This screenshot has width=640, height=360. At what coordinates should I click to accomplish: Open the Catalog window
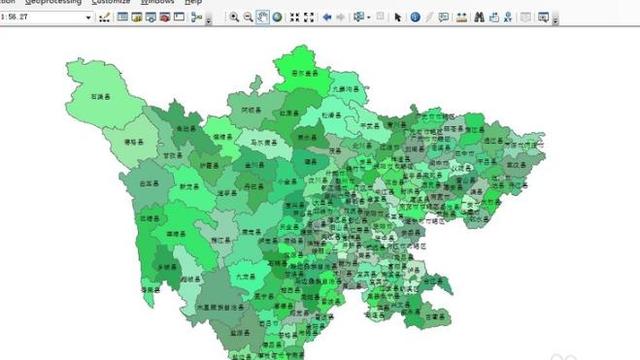coord(137,17)
